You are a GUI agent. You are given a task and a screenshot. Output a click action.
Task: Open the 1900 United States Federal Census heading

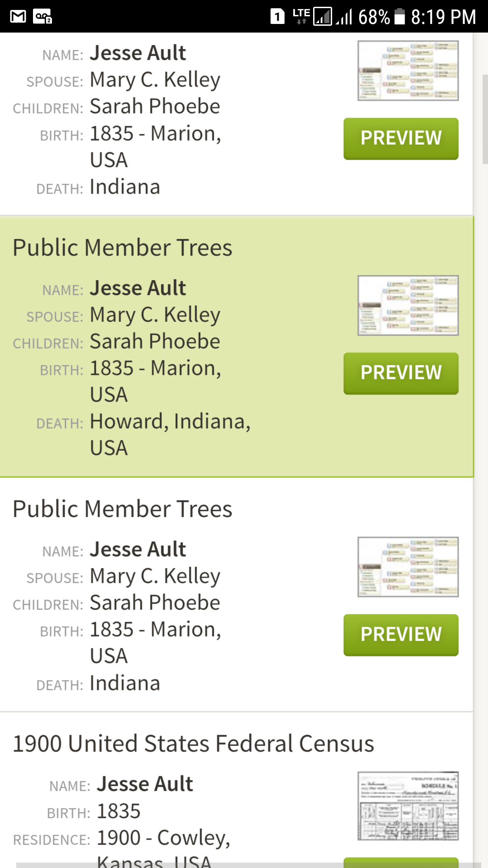point(193,744)
